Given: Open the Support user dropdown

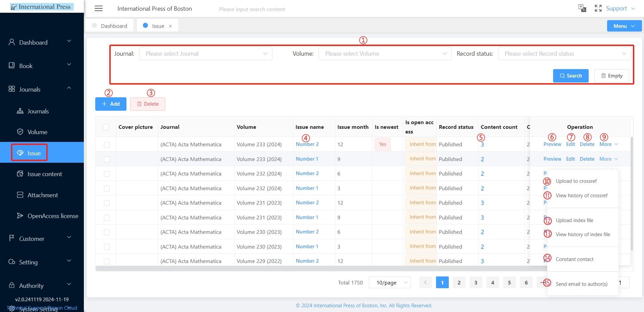Looking at the screenshot, I should coord(620,8).
